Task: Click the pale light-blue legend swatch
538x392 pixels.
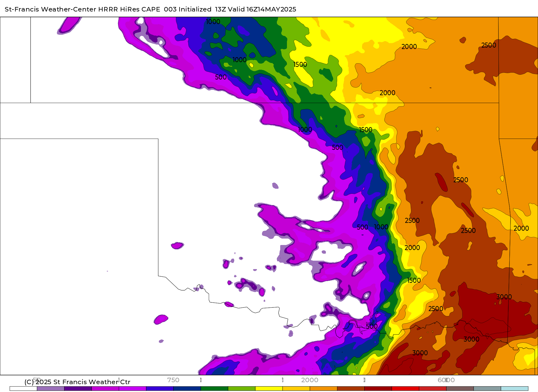Action: click(514, 388)
